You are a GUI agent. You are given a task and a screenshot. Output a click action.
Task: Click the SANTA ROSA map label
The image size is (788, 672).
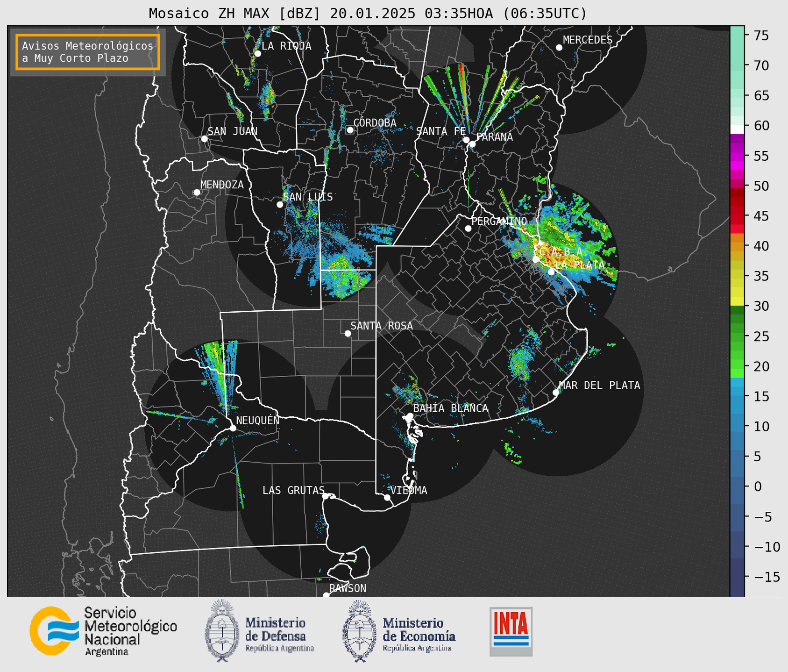point(382,326)
